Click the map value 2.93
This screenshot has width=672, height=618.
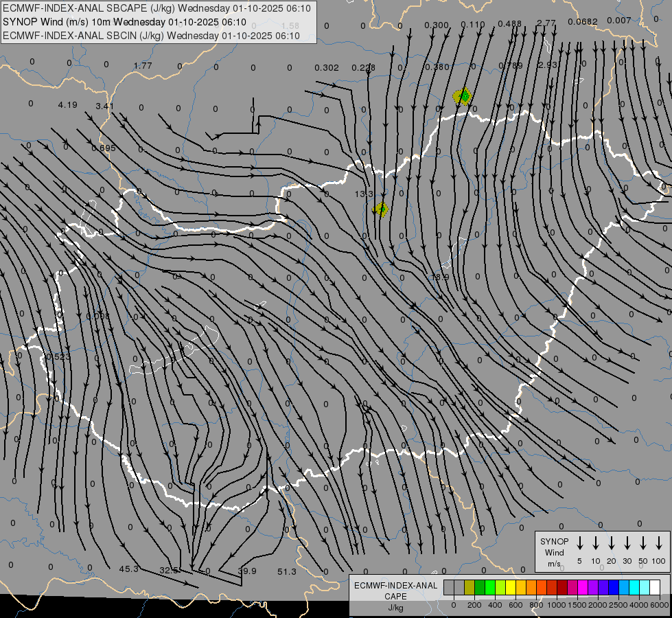pyautogui.click(x=547, y=65)
